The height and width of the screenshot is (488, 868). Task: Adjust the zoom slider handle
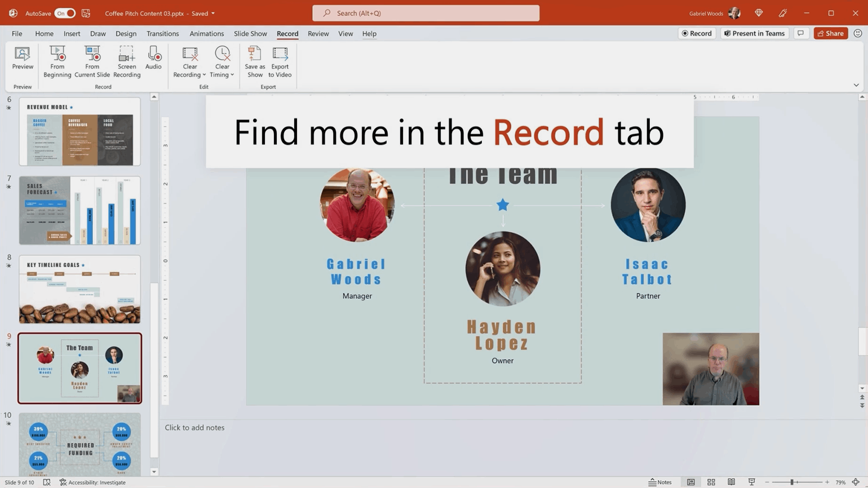(792, 482)
